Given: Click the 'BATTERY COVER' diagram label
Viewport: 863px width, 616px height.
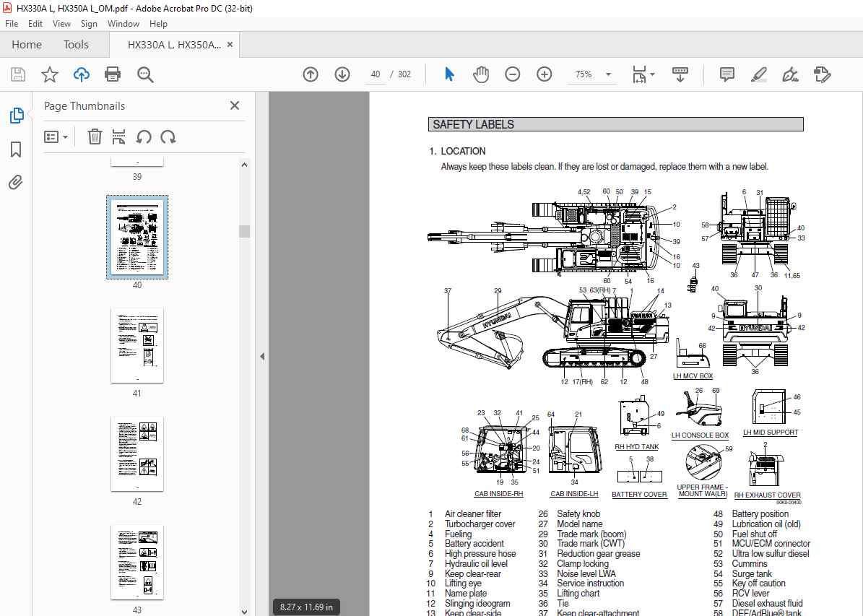Looking at the screenshot, I should click(x=640, y=495).
